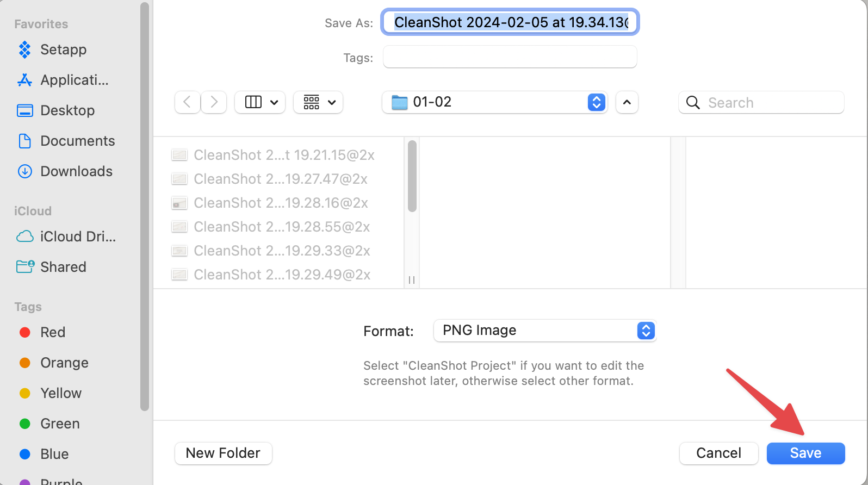Select Desktop in the sidebar

tap(57, 110)
